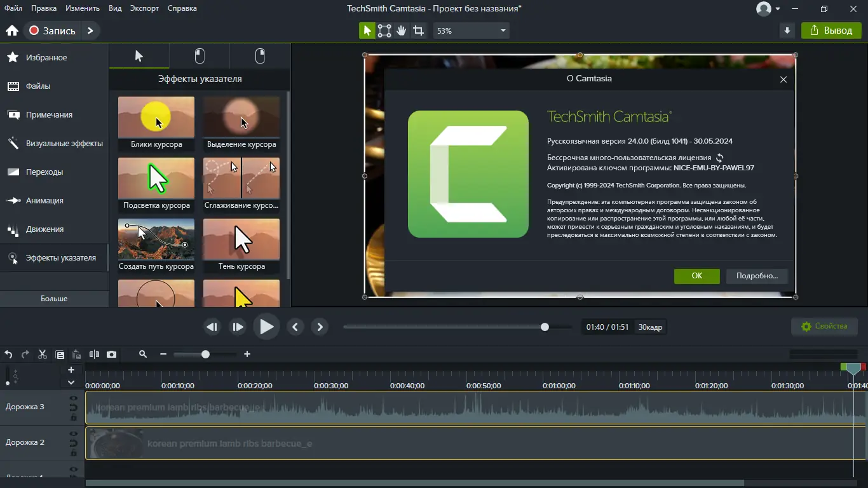The image size is (868, 488).
Task: Toggle the lock on Дорожка 2
Action: click(x=74, y=453)
